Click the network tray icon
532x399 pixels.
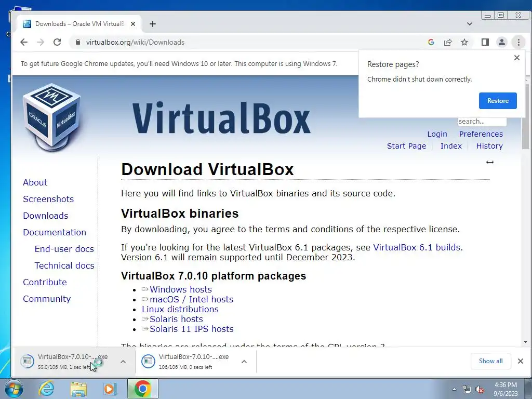(x=467, y=389)
